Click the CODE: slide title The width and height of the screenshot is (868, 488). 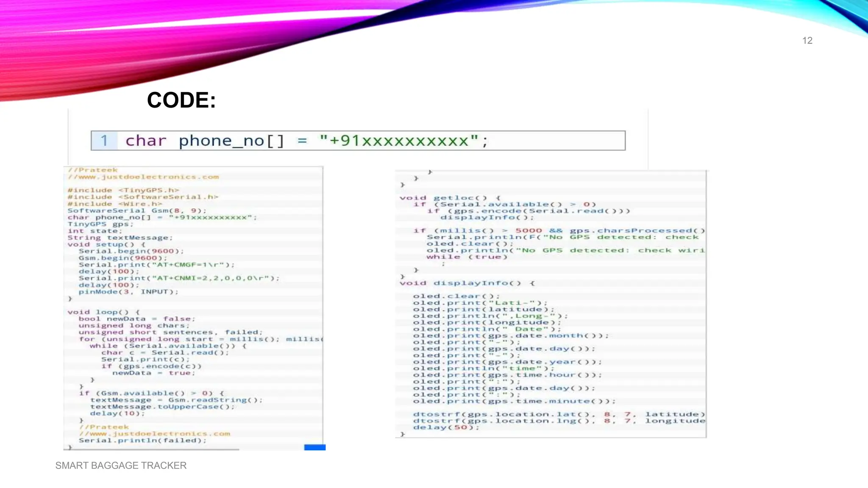point(181,100)
